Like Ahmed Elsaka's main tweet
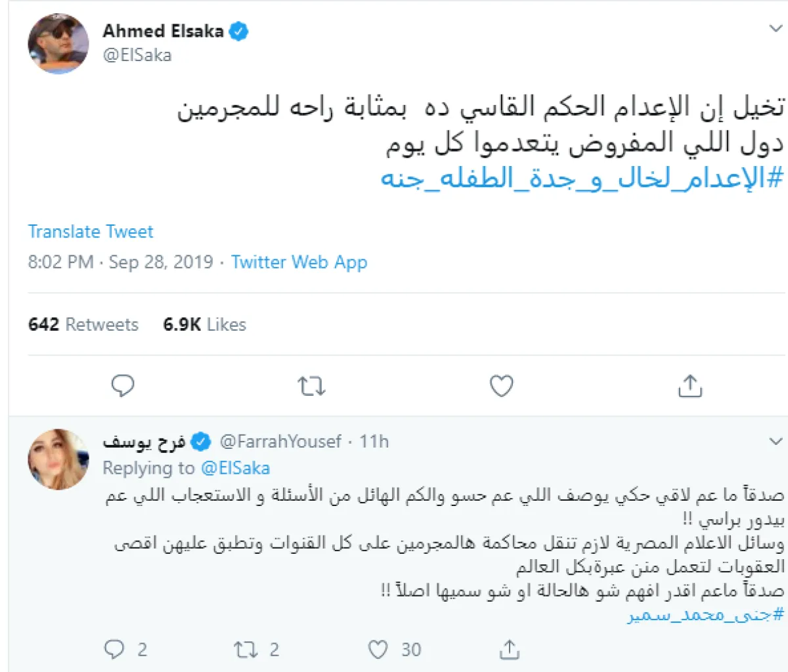Image resolution: width=788 pixels, height=672 pixels. point(501,386)
